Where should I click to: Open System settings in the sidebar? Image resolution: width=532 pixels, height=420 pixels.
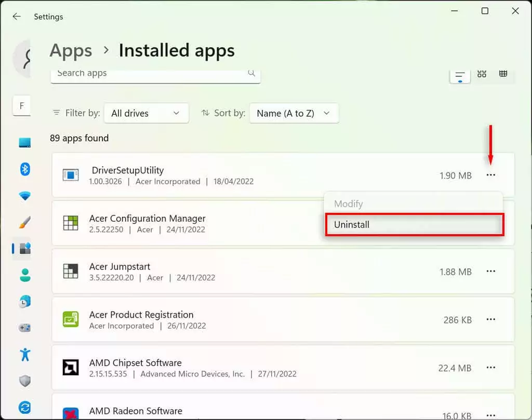(x=25, y=143)
